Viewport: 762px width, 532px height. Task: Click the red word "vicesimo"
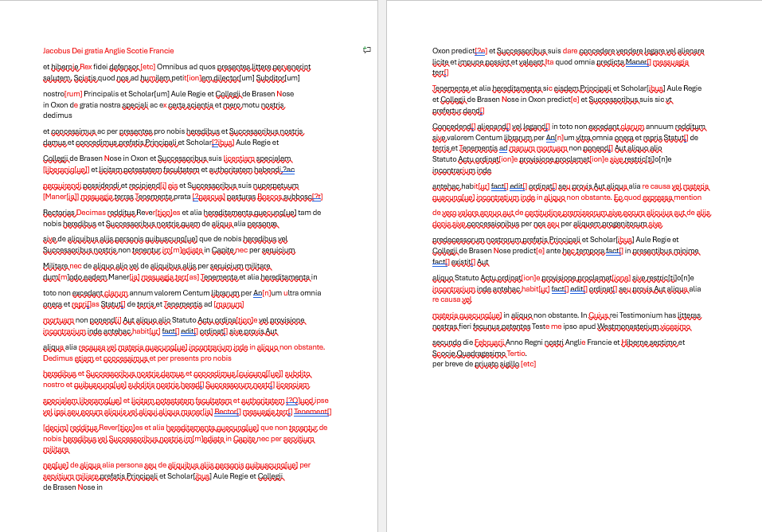675,327
